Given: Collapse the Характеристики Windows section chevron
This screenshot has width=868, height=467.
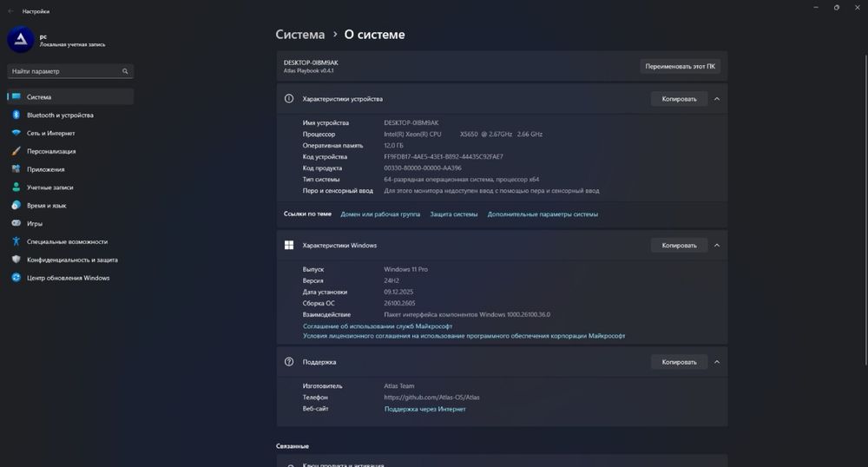Looking at the screenshot, I should tap(717, 245).
